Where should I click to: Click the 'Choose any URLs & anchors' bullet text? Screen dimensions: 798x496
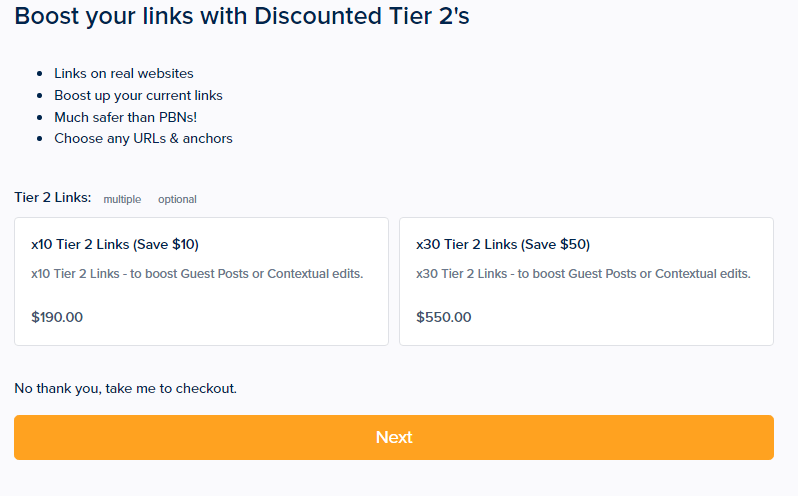tap(143, 138)
